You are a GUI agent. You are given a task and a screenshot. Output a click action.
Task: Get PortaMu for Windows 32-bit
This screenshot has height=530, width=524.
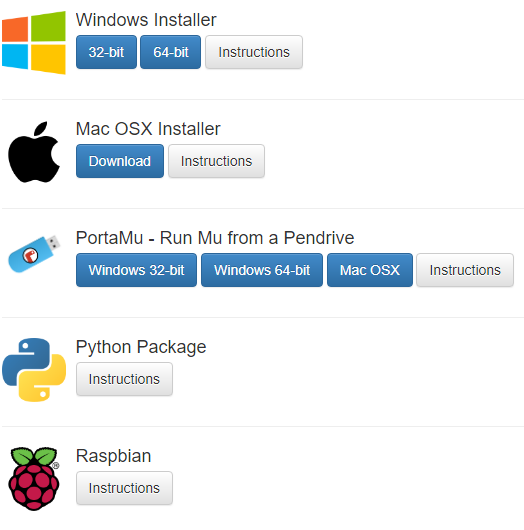click(x=136, y=270)
